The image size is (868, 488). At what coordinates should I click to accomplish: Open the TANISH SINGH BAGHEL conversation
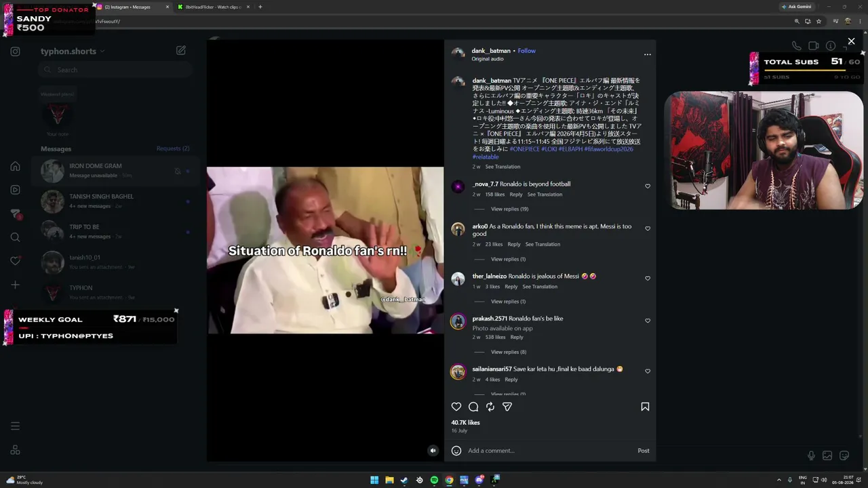click(115, 201)
